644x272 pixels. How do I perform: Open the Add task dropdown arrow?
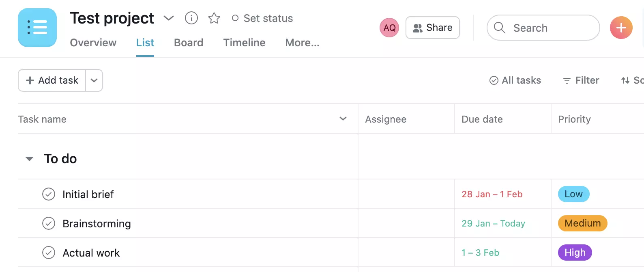tap(94, 80)
